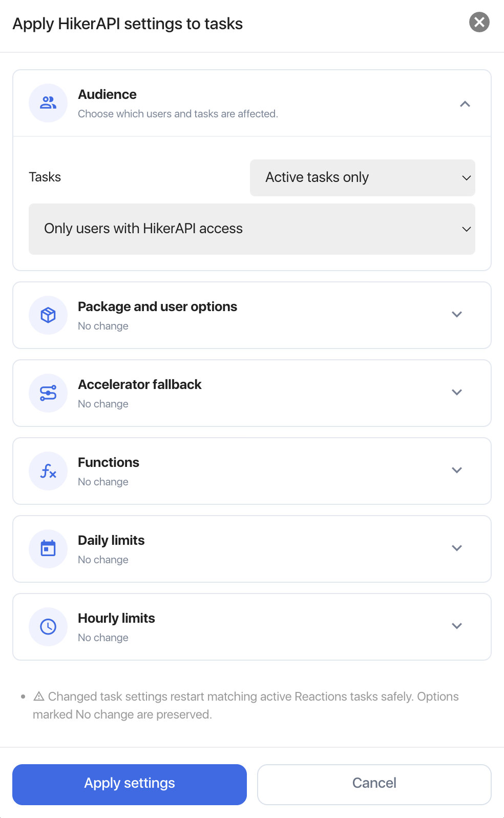Click the Functions fx icon

[x=48, y=471]
